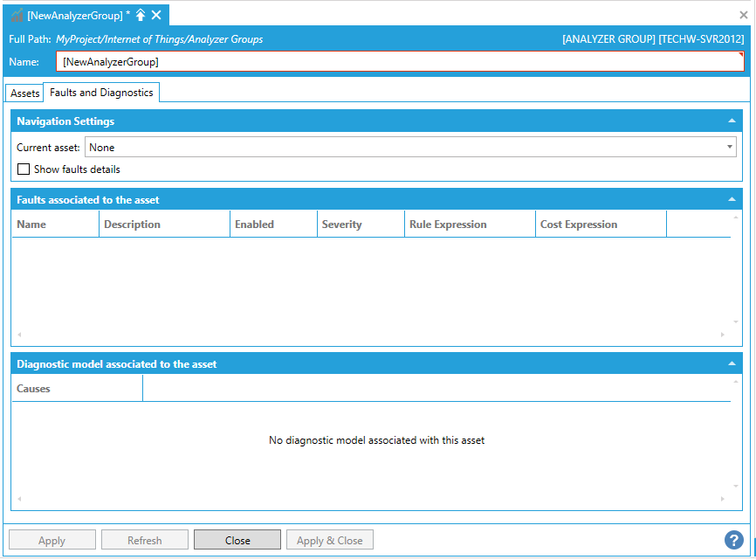Click the gray X at top-right corner
Image resolution: width=756 pixels, height=560 pixels.
(x=744, y=15)
